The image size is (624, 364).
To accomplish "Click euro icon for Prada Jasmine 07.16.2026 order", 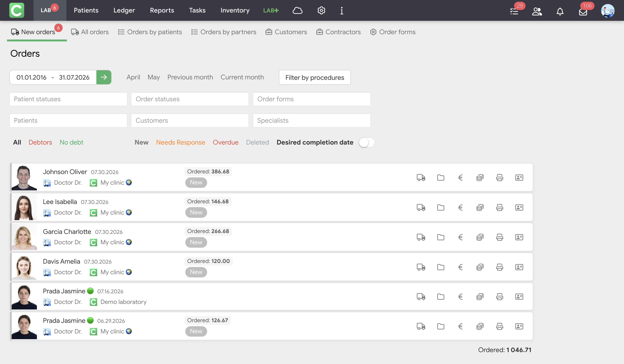I will pos(460,296).
